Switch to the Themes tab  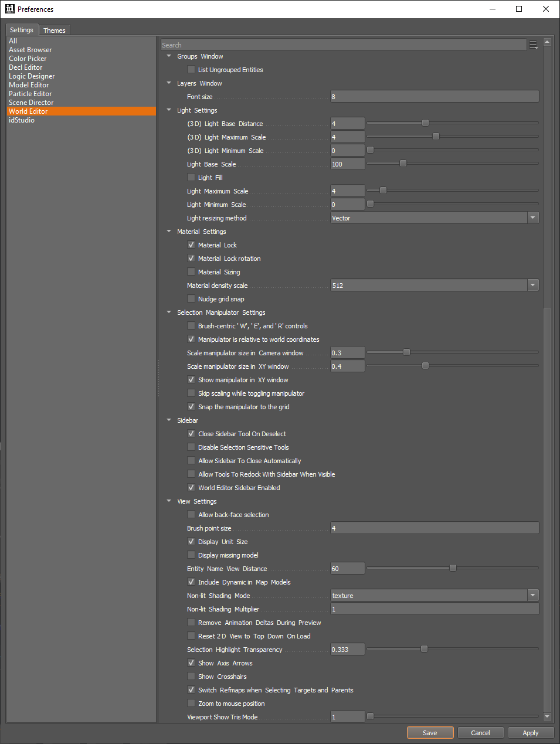(x=55, y=30)
